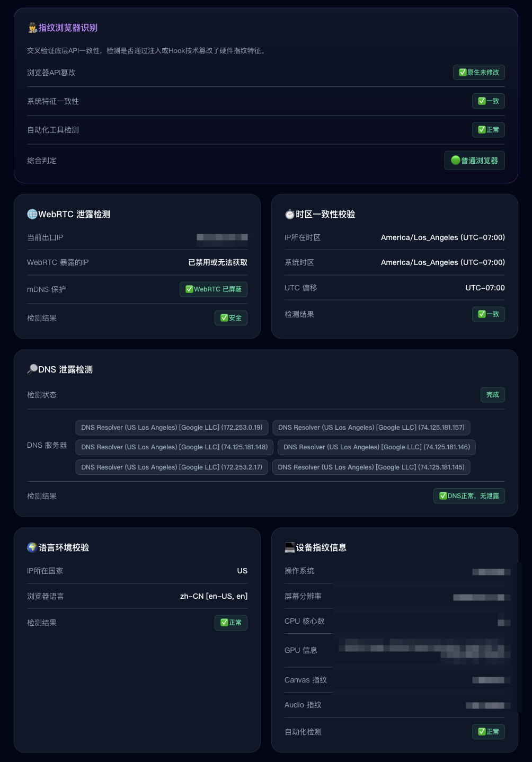Click the 综合判定 label
This screenshot has height=762, width=532.
tap(42, 161)
